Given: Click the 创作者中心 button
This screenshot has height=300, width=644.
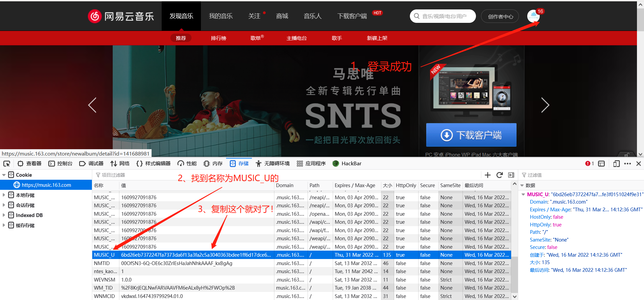Looking at the screenshot, I should tap(500, 16).
